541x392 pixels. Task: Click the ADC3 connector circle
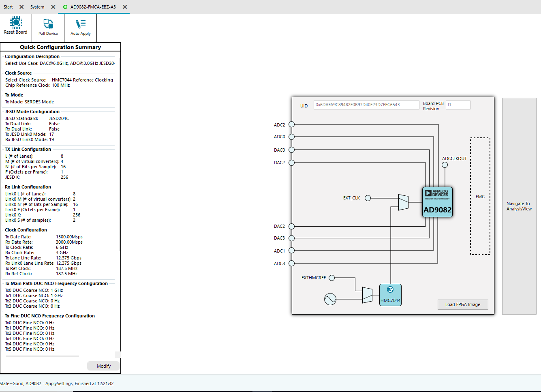click(x=291, y=263)
